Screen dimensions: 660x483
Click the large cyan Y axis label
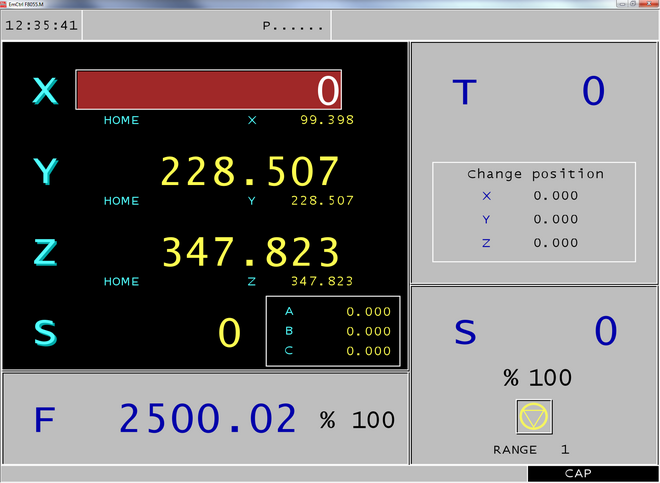click(46, 172)
